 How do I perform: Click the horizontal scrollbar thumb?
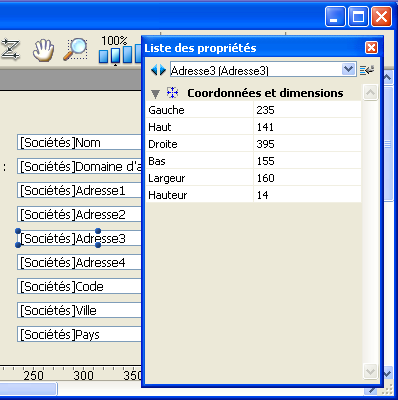(28, 389)
